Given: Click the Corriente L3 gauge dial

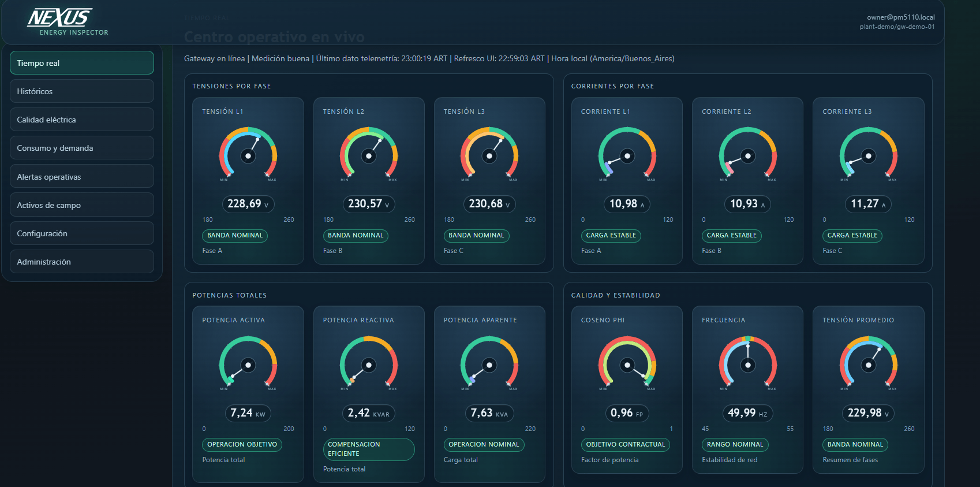Looking at the screenshot, I should [x=869, y=154].
